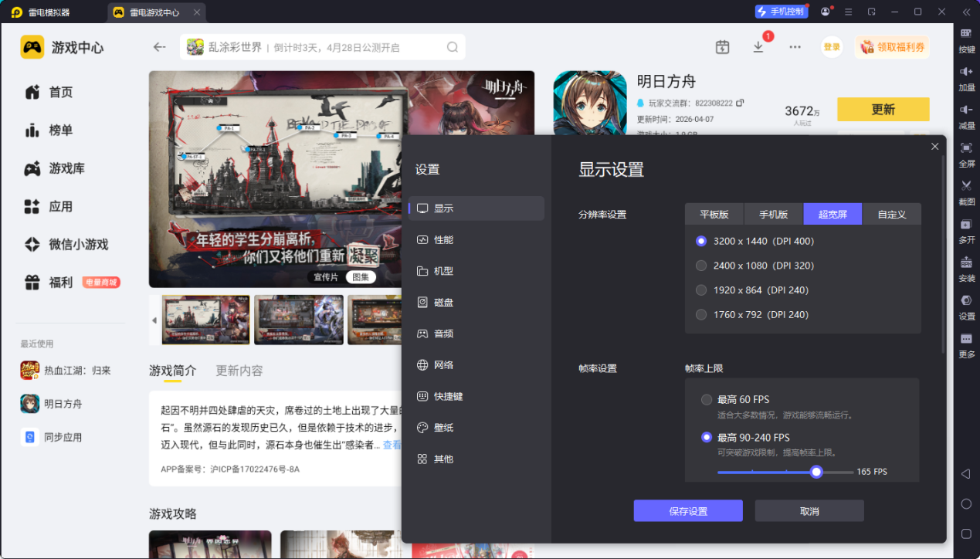Screen dimensions: 980x559
Task: Click left arrow of thumbnail carousel
Action: (x=154, y=320)
